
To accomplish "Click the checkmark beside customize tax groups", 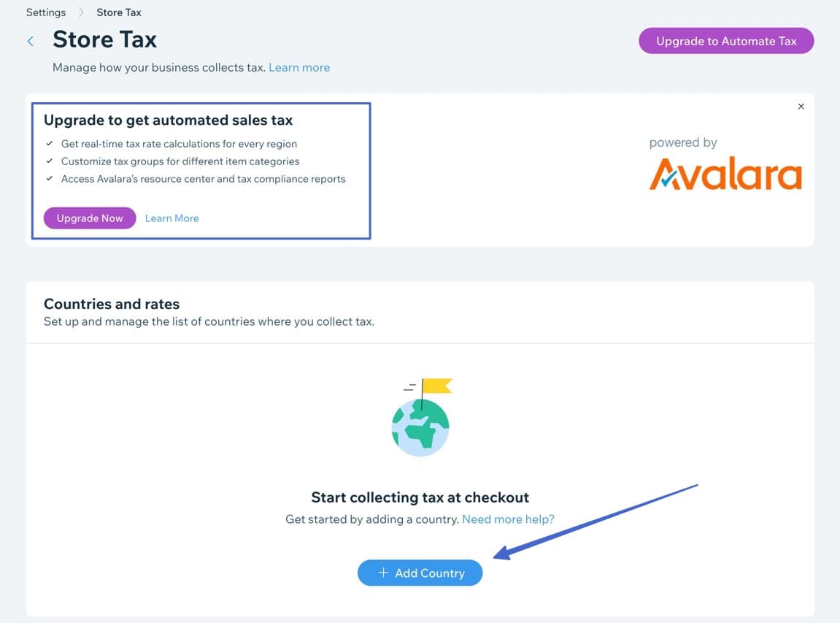I will [x=49, y=161].
